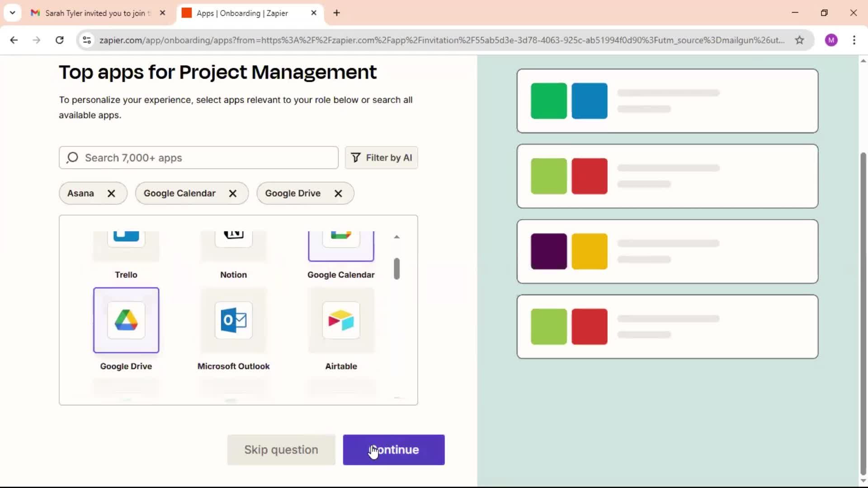The height and width of the screenshot is (488, 868).
Task: Focus the Search 7,000+ apps field
Action: (198, 158)
